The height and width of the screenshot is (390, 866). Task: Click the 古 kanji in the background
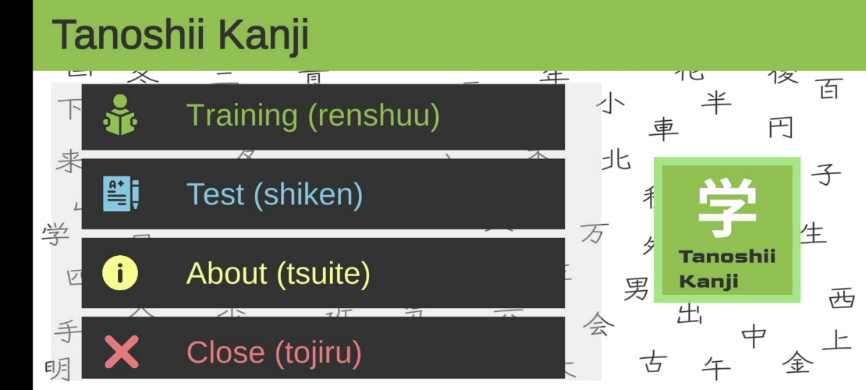653,362
